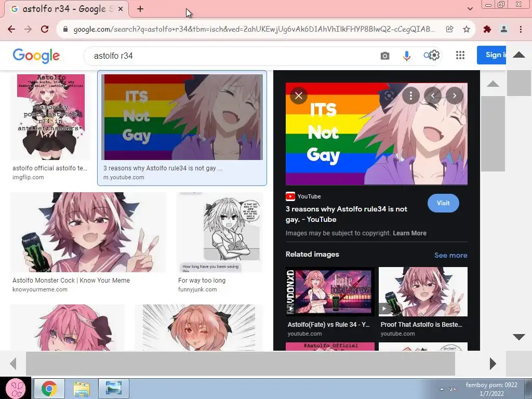
Task: Show hidden system tray icons
Action: [442, 389]
